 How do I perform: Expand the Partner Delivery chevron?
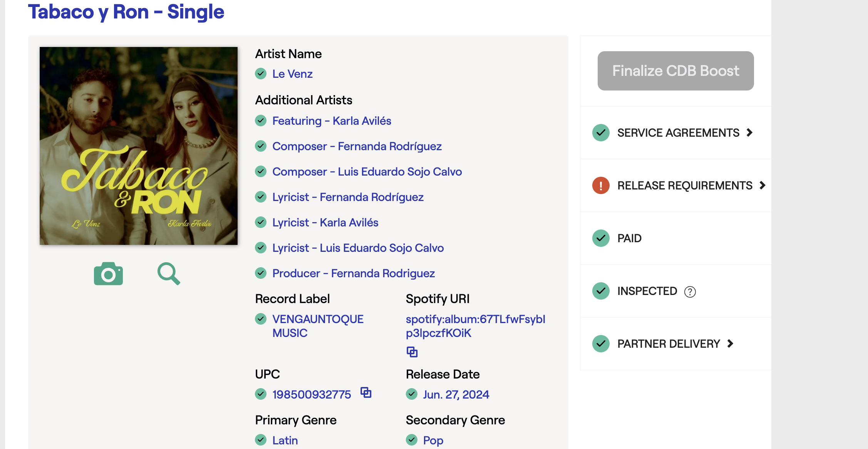730,343
